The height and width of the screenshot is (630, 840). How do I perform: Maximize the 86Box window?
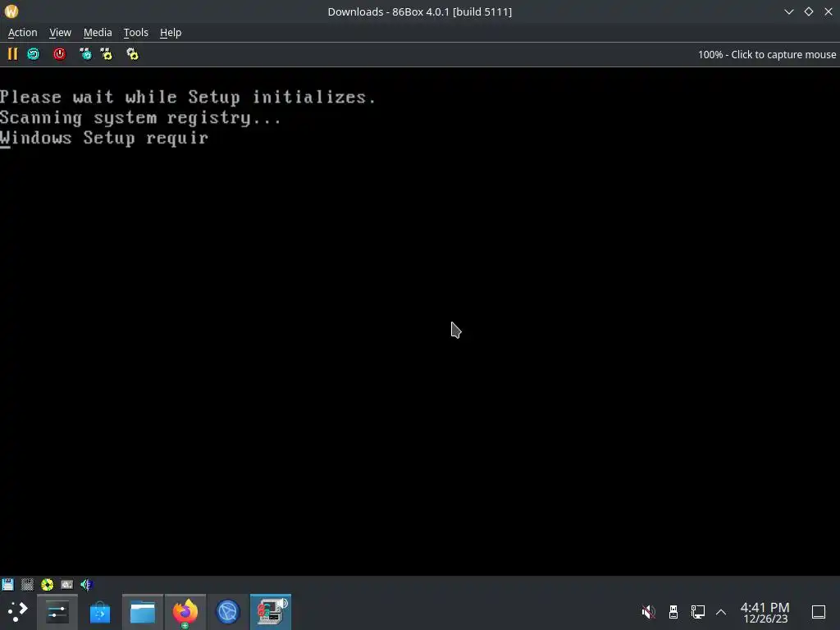[809, 11]
